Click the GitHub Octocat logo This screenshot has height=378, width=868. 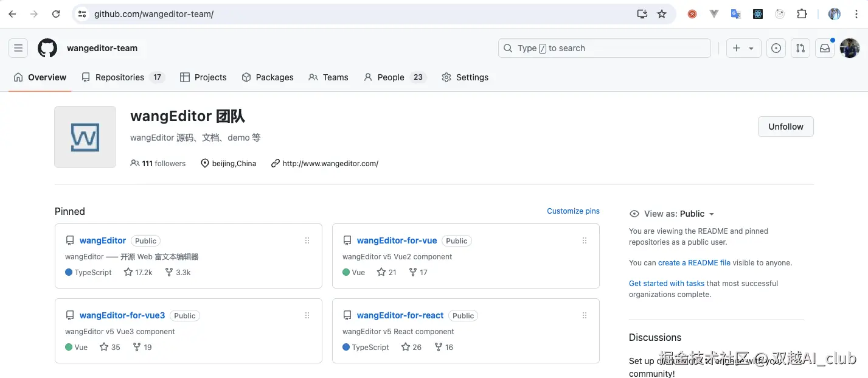click(47, 48)
